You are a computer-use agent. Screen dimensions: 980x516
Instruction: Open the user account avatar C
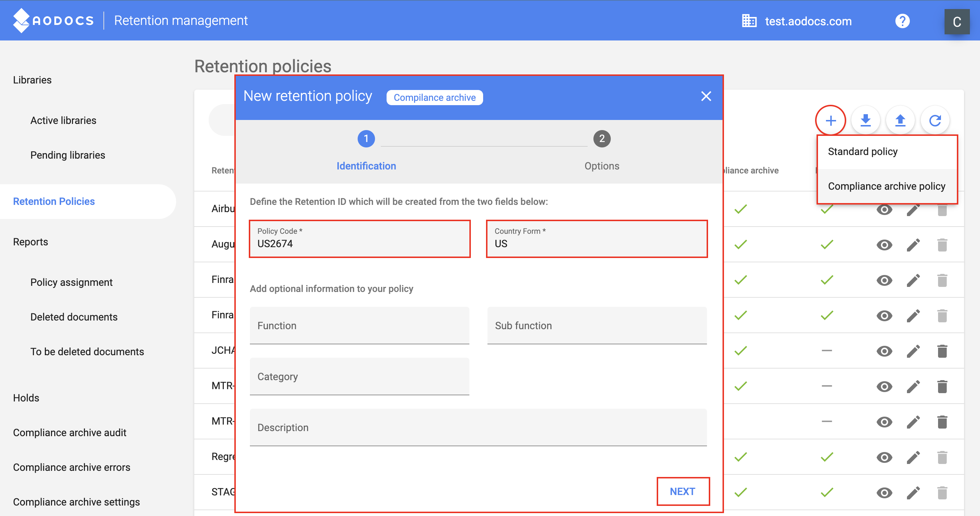pyautogui.click(x=956, y=22)
